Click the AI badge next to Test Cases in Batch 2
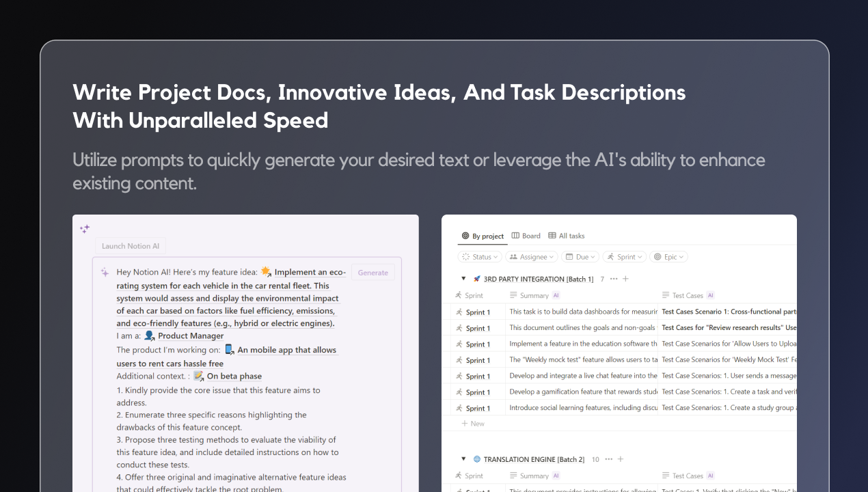 click(x=711, y=476)
